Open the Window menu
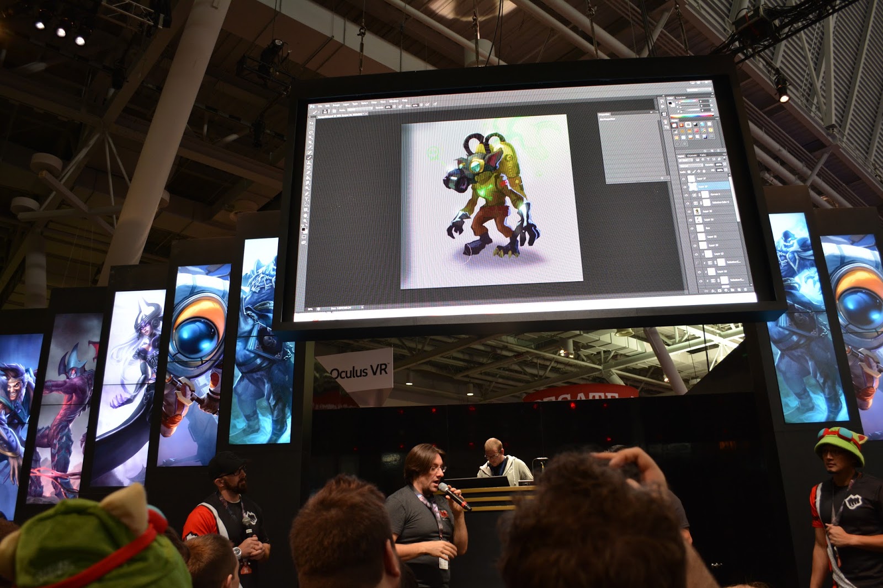The height and width of the screenshot is (588, 883). pyautogui.click(x=394, y=101)
